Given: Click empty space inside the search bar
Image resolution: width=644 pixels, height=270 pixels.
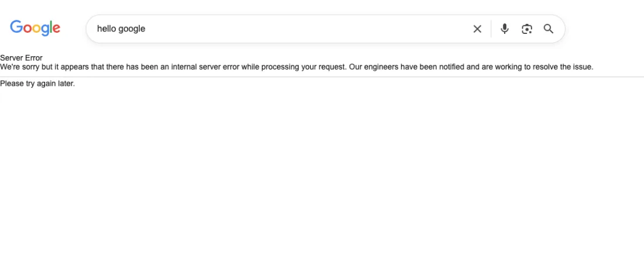Looking at the screenshot, I should (308, 29).
